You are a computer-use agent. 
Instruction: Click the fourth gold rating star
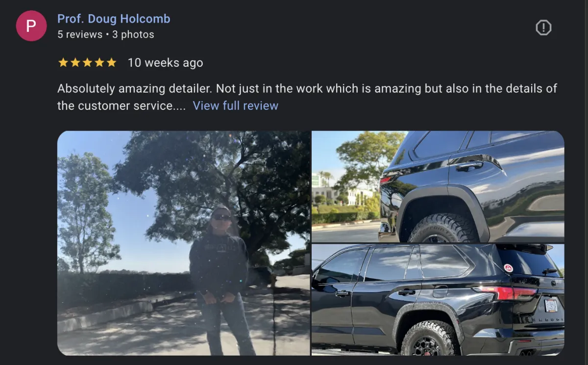[99, 63]
